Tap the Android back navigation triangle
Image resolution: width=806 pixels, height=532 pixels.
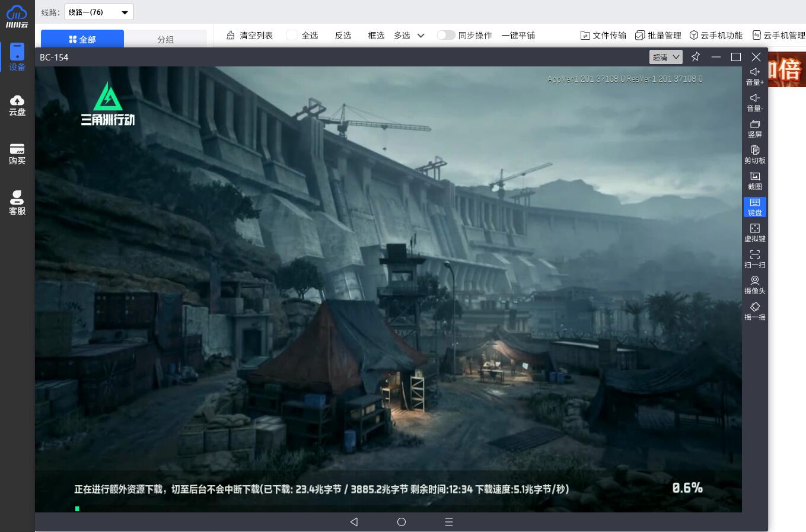click(x=354, y=522)
